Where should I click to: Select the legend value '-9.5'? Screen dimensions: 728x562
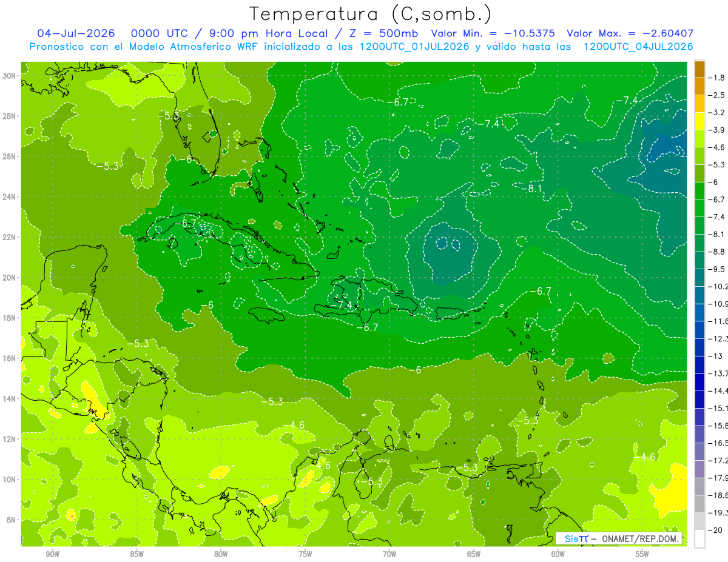click(x=718, y=269)
